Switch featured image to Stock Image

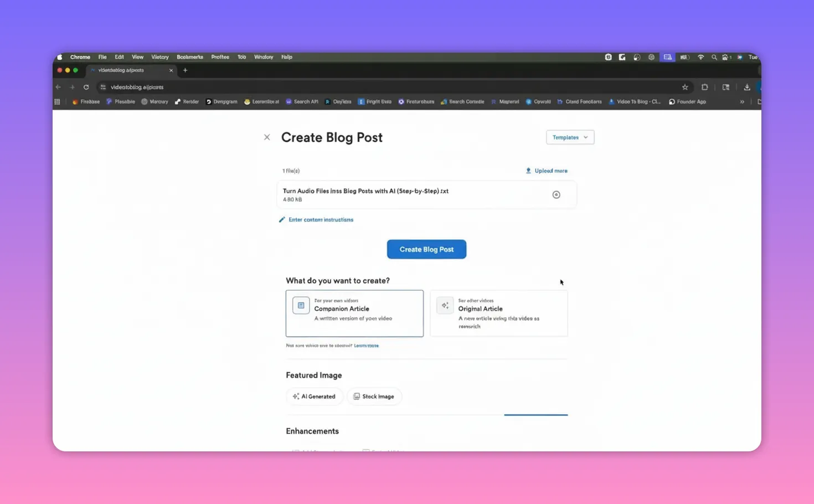click(x=374, y=396)
